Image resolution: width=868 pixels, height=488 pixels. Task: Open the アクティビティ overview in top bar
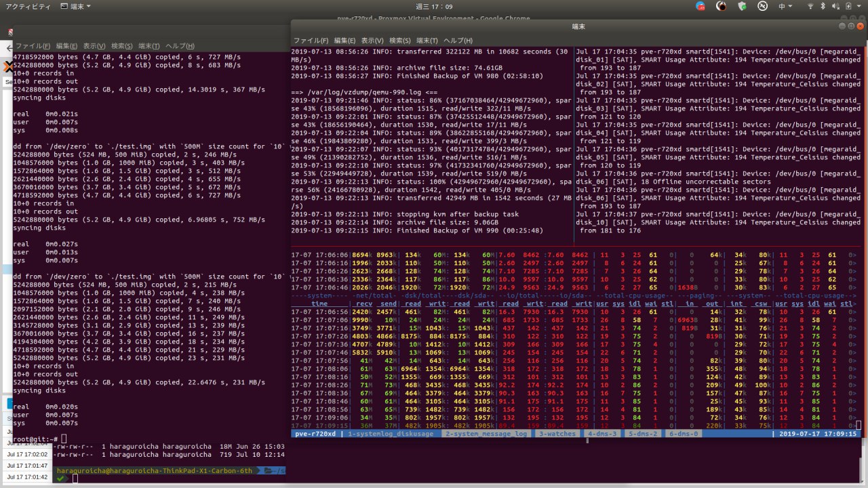click(x=27, y=6)
